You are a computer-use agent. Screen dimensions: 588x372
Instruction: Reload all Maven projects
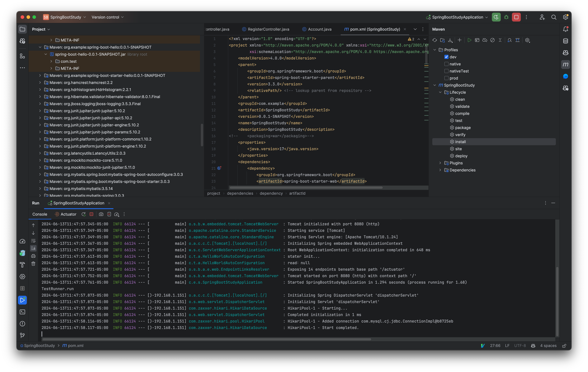tap(435, 40)
